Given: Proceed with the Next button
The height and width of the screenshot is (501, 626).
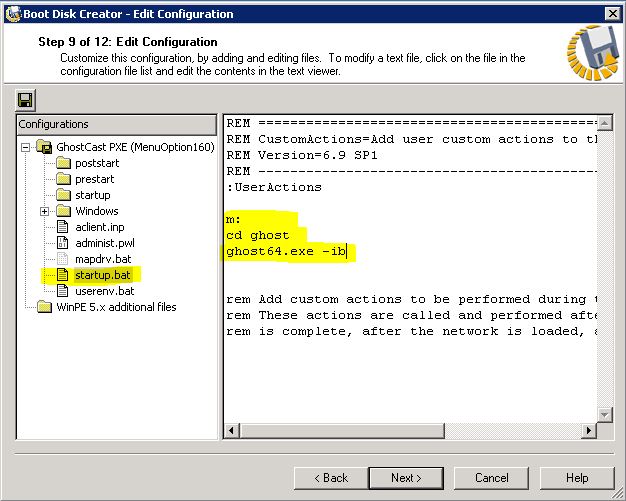Looking at the screenshot, I should click(406, 478).
